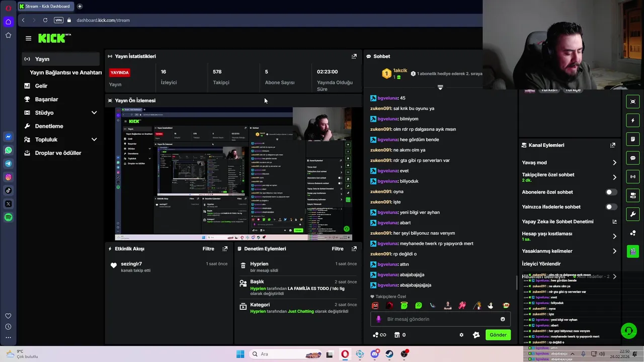Insert the green halo face emote
Screen dimensions: 644x362
[x=404, y=306]
